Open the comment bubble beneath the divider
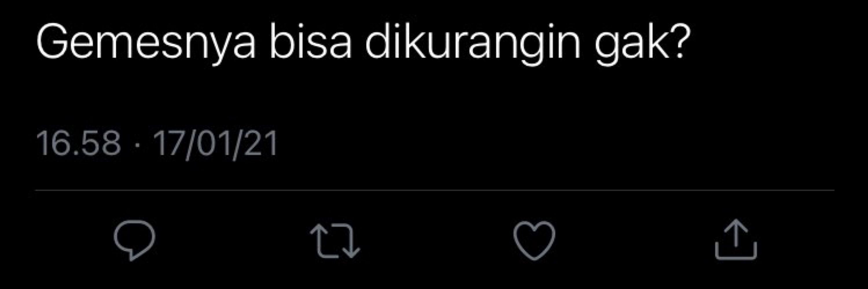Image resolution: width=868 pixels, height=289 pixels. coord(135,240)
